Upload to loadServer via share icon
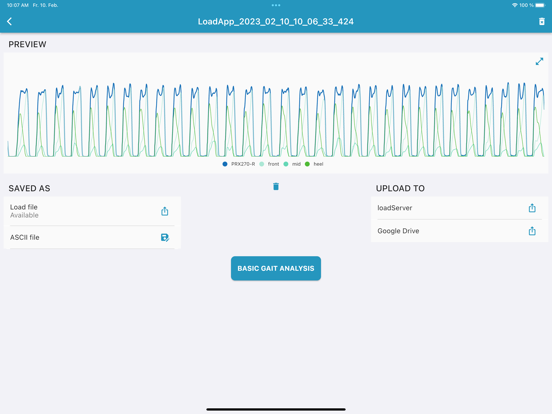This screenshot has width=552, height=414. [x=532, y=208]
